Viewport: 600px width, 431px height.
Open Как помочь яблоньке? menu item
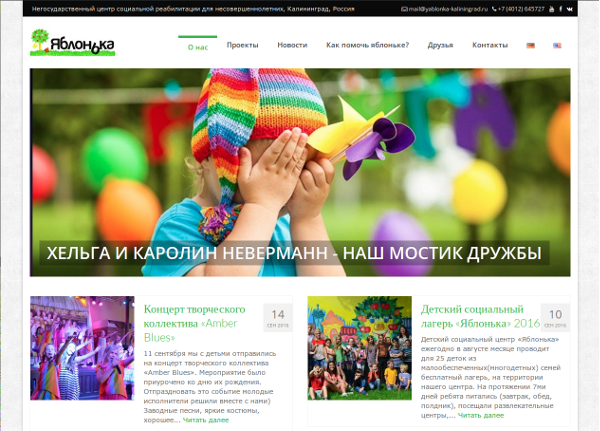(x=367, y=45)
